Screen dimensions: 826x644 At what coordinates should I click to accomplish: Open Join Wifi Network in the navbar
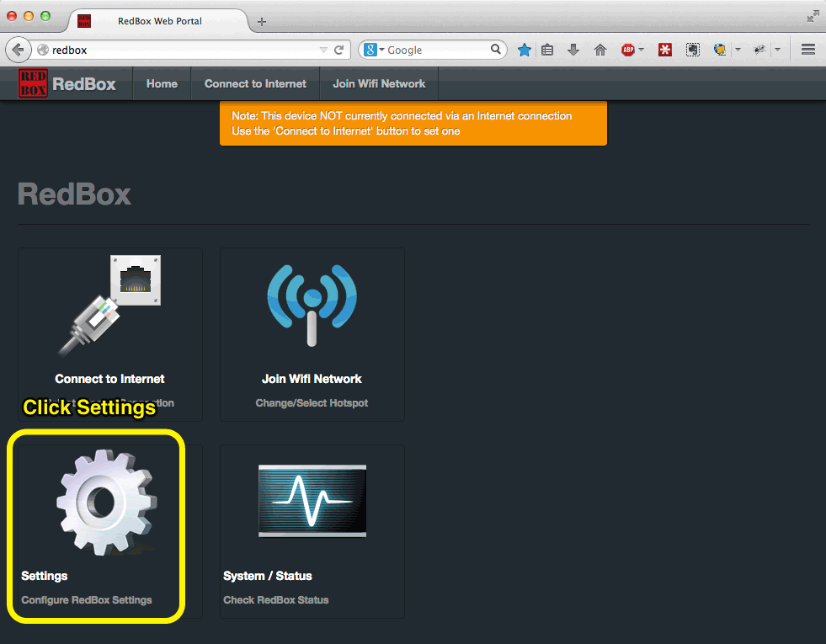(x=379, y=83)
